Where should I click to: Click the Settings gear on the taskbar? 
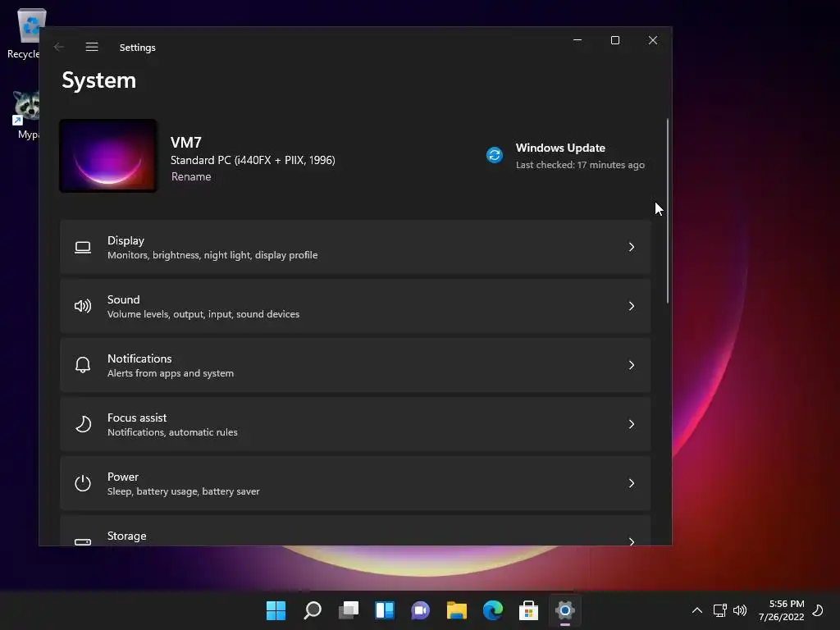tap(564, 610)
